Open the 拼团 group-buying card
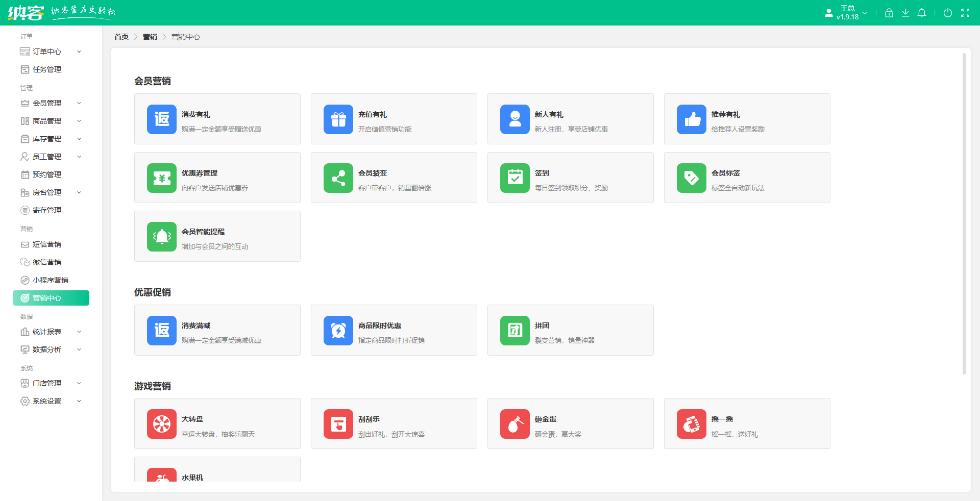 point(570,331)
